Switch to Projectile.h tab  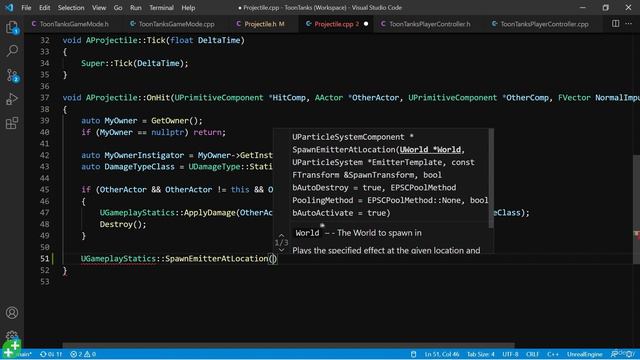264,24
